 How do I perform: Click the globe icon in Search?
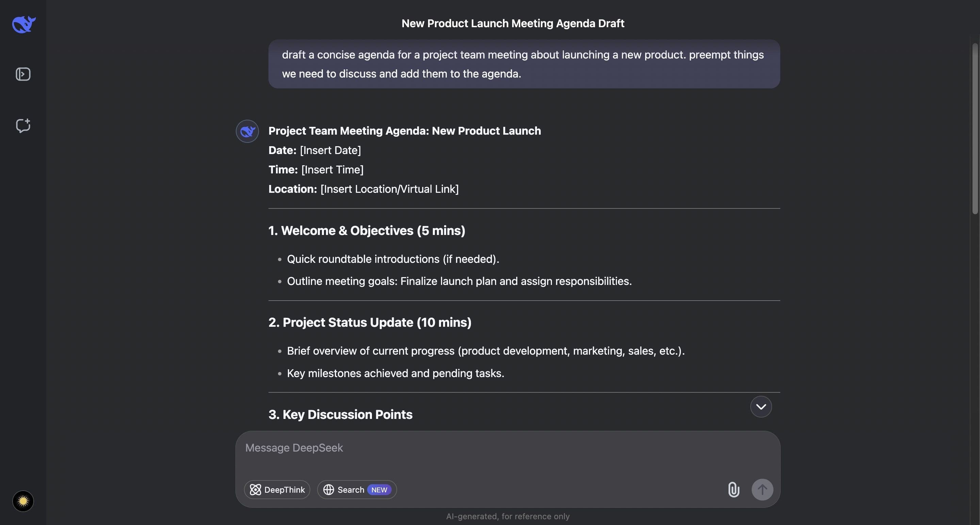click(329, 490)
